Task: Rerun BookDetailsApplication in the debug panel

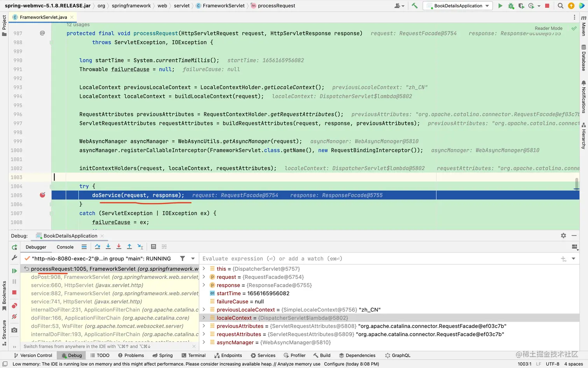Action: (14, 247)
